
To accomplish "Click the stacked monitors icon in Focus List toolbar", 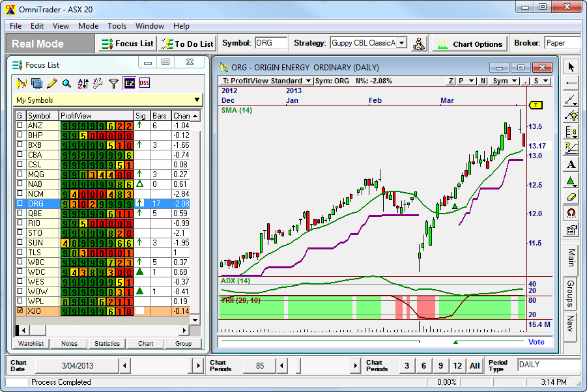I will point(36,83).
